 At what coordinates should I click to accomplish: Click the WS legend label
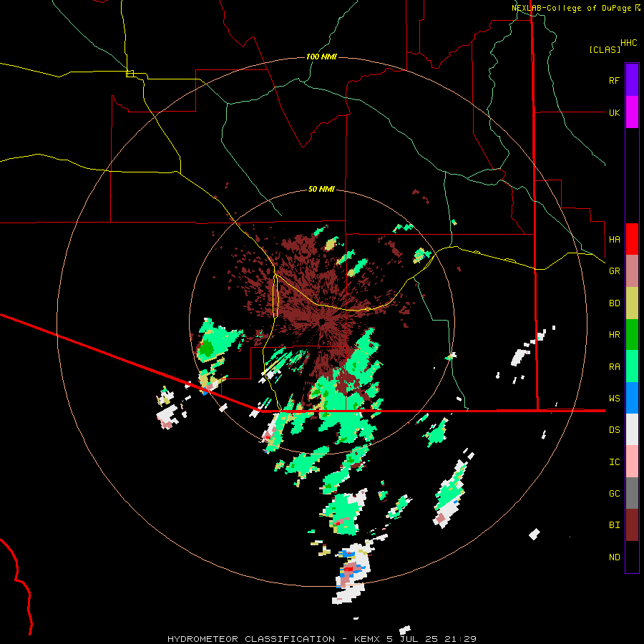pos(614,398)
